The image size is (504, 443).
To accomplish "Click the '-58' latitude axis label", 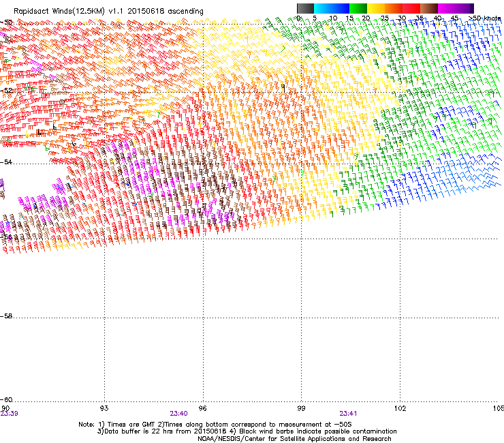I will pos(6,316).
